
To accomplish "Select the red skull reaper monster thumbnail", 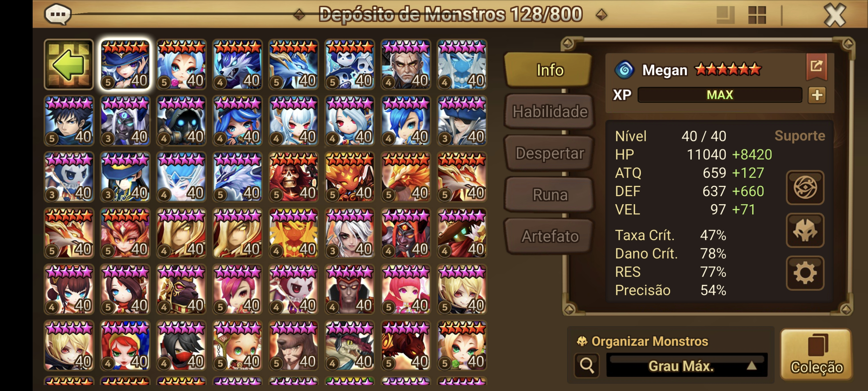I will click(x=293, y=177).
